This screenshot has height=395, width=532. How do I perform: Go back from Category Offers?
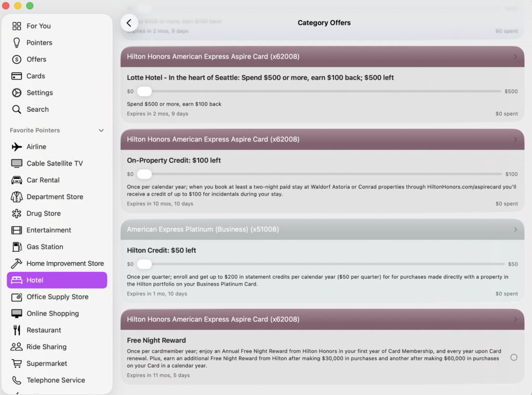coord(129,22)
